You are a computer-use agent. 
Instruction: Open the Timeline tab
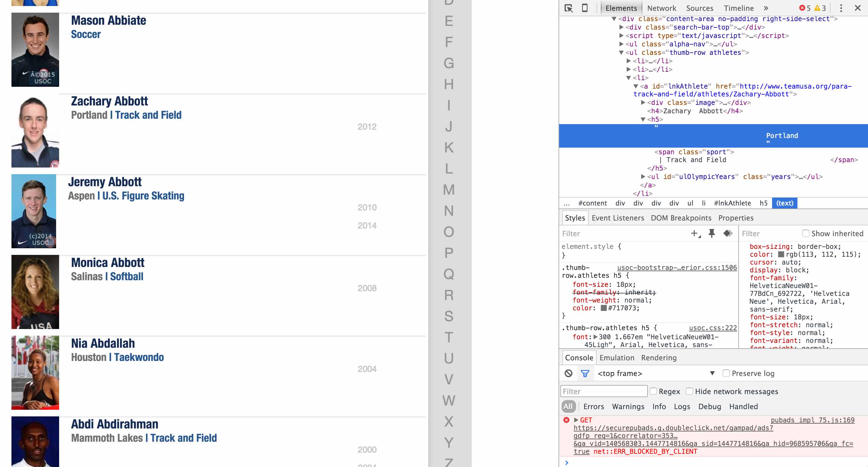click(x=739, y=8)
